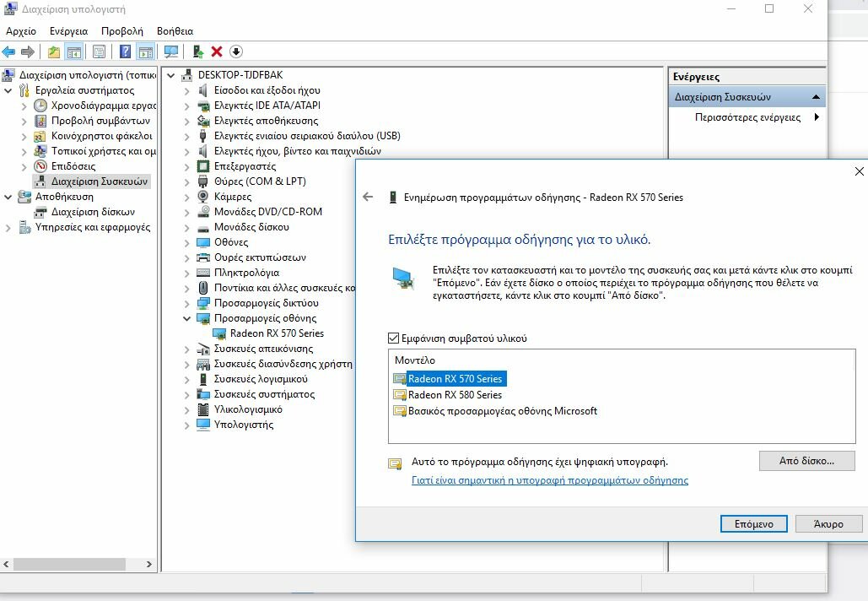Expand the Συσκευές συστήματος category
The image size is (868, 601).
point(187,394)
